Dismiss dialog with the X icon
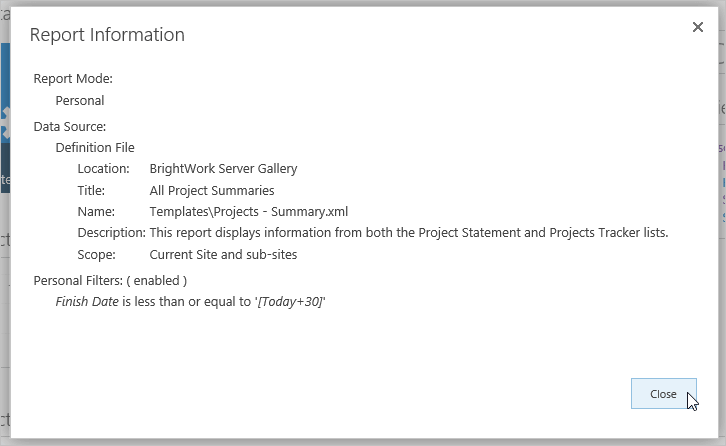Image resolution: width=726 pixels, height=446 pixels. coord(698,28)
